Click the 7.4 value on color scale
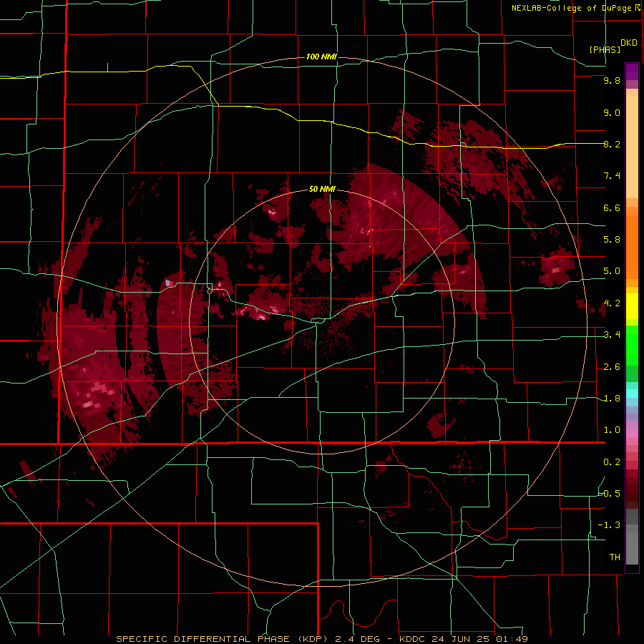This screenshot has width=644, height=644. tap(612, 176)
